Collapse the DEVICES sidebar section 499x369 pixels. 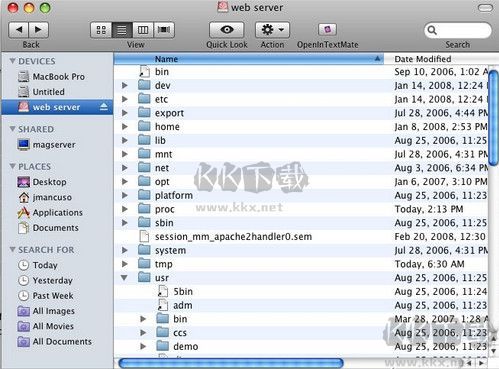pyautogui.click(x=12, y=61)
